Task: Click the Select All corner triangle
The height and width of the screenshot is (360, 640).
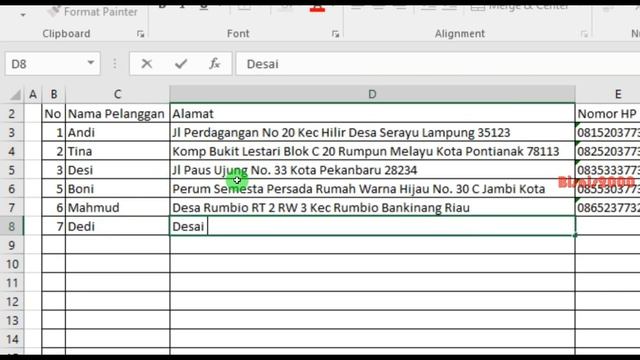Action: (x=15, y=95)
